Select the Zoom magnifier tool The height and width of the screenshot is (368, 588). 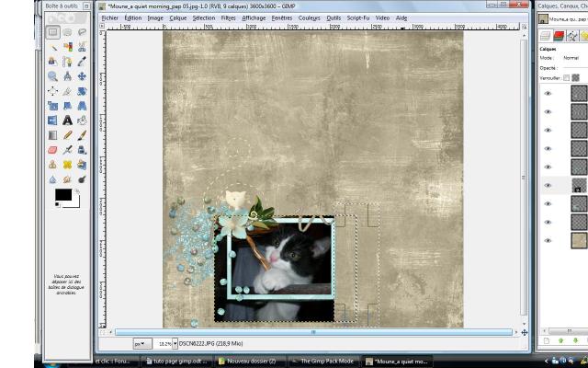click(53, 76)
